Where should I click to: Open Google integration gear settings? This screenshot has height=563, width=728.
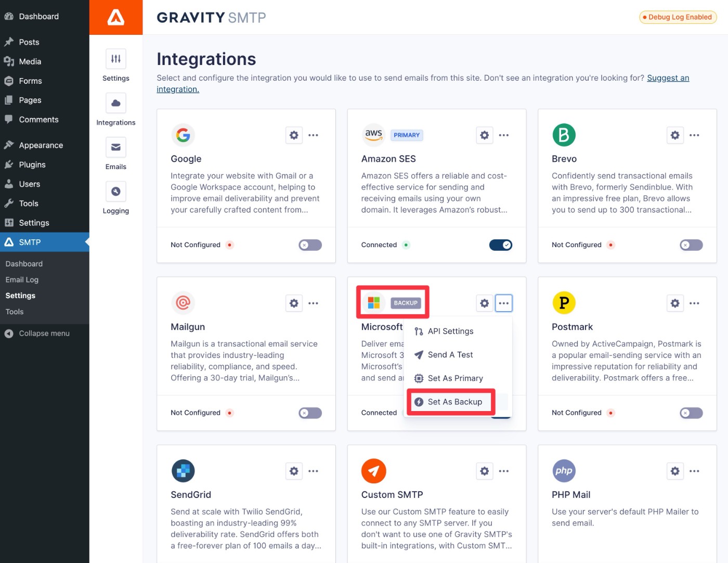(294, 135)
